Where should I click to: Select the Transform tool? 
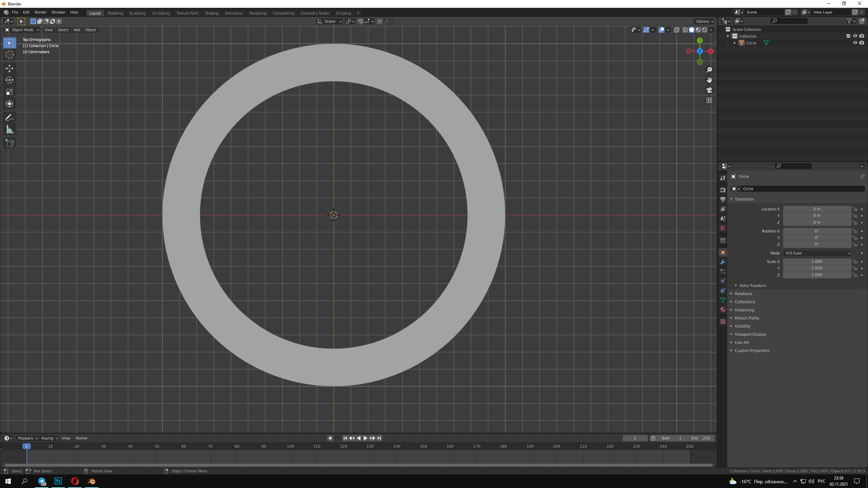tap(9, 104)
